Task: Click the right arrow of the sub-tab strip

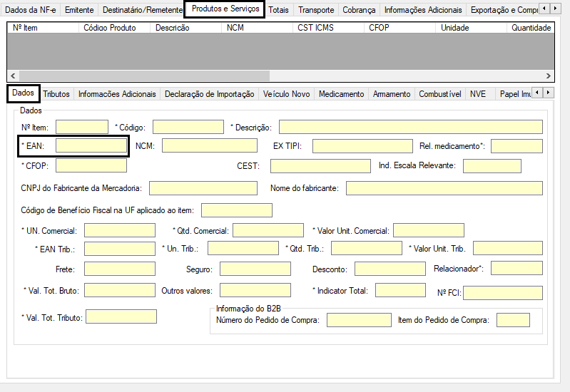Action: (548, 93)
